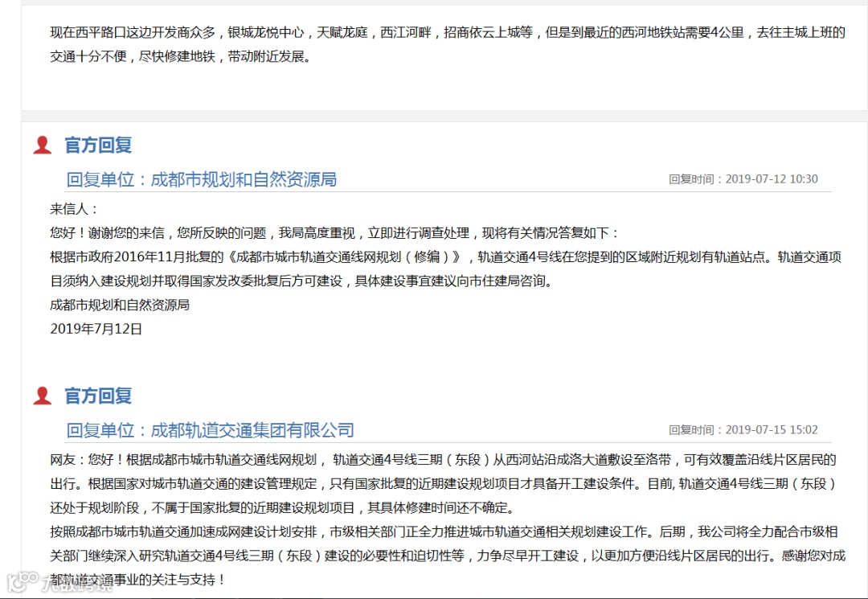Click signature 成都市规划和自然资源局 below reply text
The height and width of the screenshot is (599, 868).
[120, 305]
